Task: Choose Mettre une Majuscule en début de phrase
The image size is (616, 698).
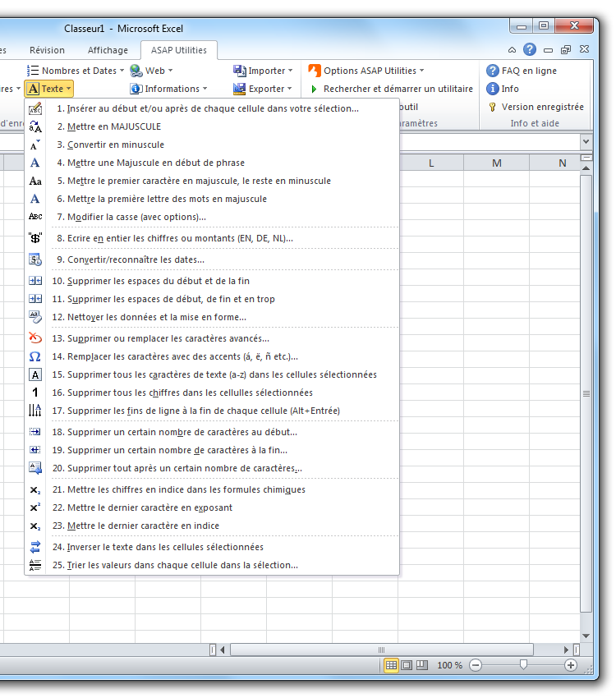Action: pyautogui.click(x=212, y=163)
